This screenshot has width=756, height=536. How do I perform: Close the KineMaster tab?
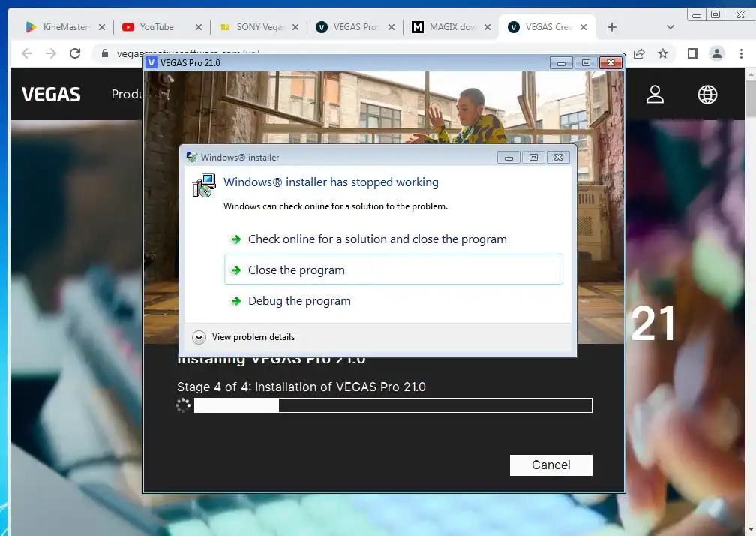pos(102,27)
